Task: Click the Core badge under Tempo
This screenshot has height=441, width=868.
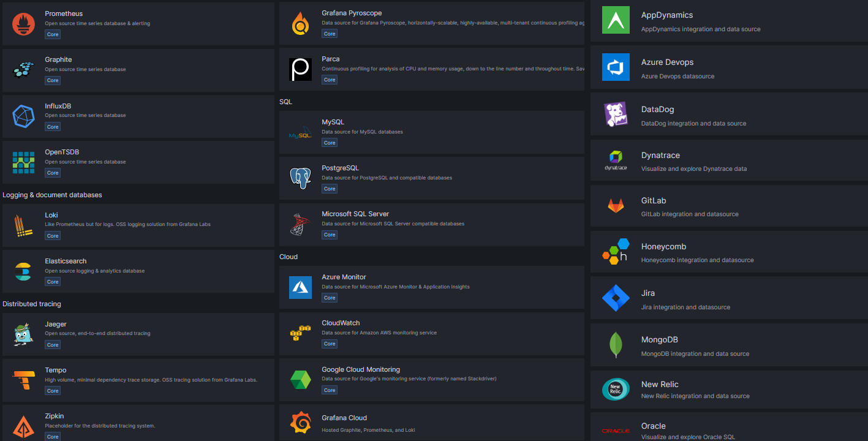Action: 53,391
